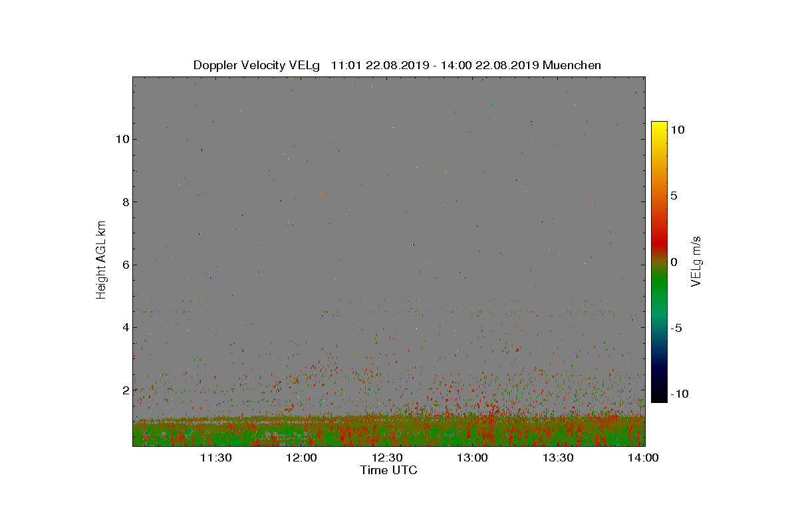Click the height tick label 6
Screen dimensions: 798x532
[x=124, y=265]
